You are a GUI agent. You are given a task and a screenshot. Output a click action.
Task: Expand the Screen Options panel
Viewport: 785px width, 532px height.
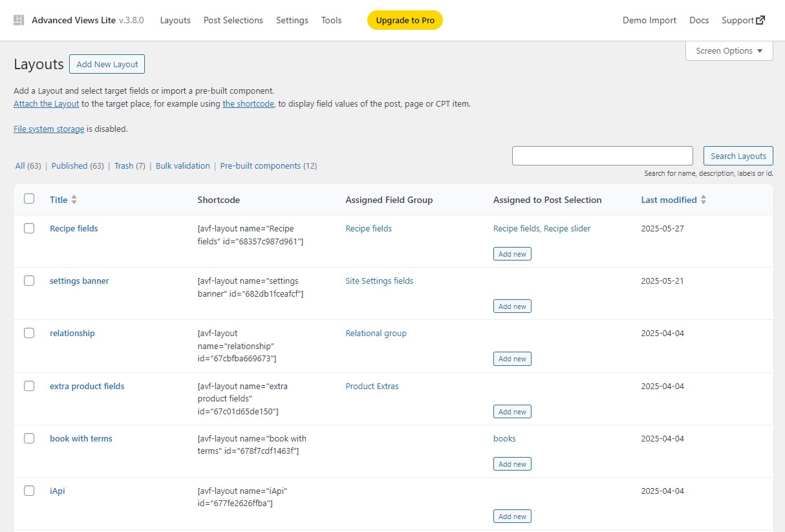click(729, 51)
